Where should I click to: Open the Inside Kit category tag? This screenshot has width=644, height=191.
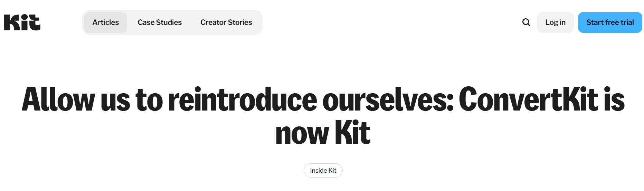[323, 171]
